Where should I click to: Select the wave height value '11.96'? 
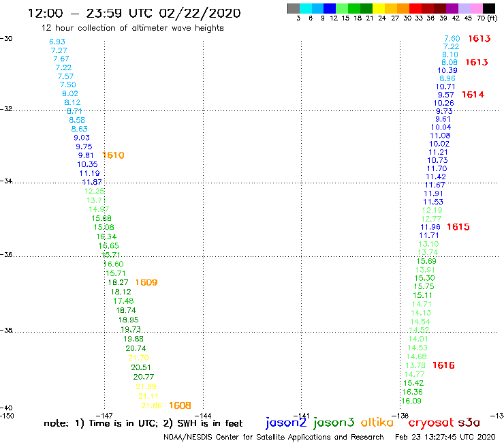click(x=430, y=227)
